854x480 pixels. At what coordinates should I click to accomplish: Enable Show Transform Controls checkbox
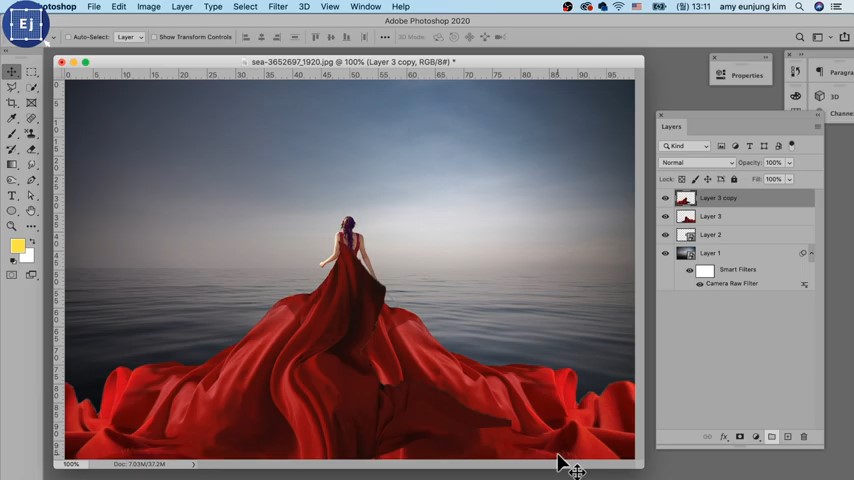[154, 37]
